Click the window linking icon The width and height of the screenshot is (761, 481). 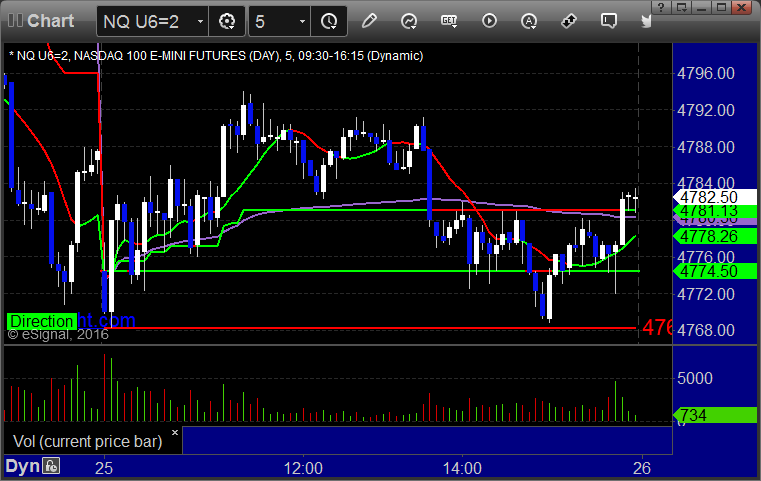[569, 21]
